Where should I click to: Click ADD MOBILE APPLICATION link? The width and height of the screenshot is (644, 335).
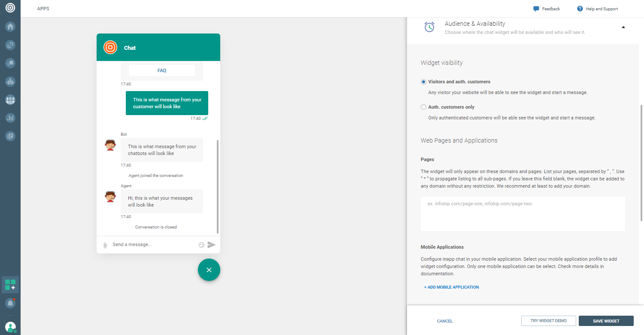tap(451, 287)
